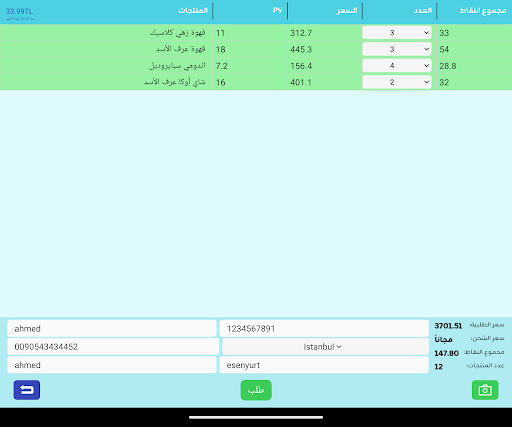Screen dimensions: 512x427
Task: Click free shipping value مجاناً
Action: coord(443,339)
